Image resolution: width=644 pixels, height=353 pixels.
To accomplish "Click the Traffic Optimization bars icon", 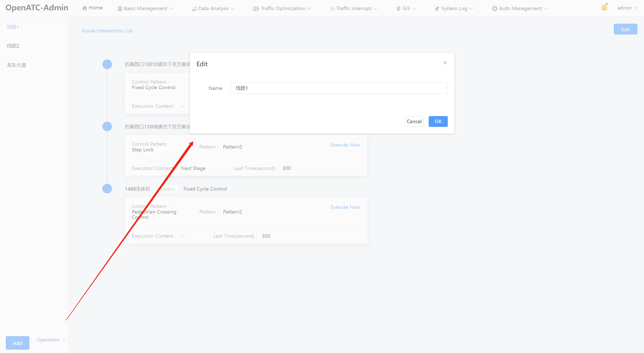I will click(x=256, y=9).
